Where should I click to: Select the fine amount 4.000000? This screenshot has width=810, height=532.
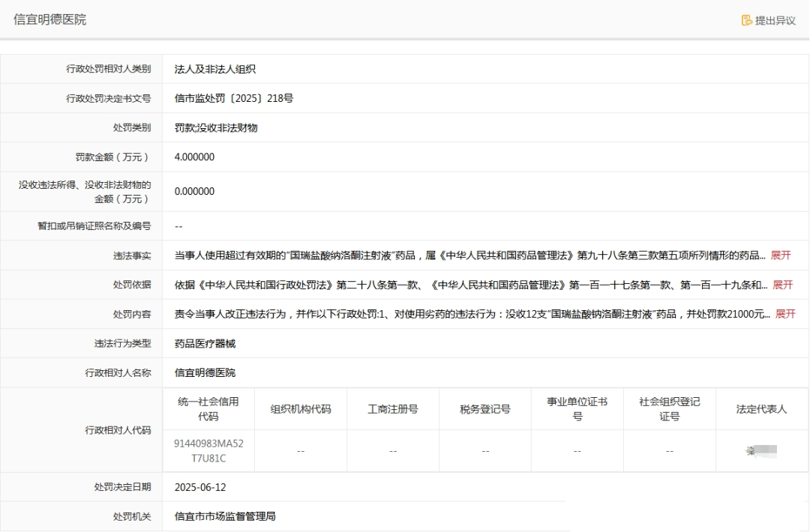click(194, 157)
